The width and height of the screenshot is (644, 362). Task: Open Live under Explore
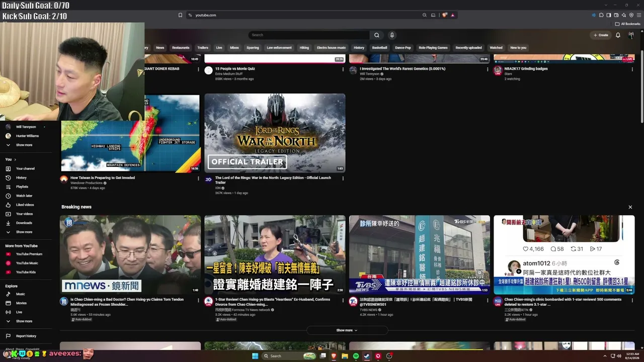tap(19, 312)
